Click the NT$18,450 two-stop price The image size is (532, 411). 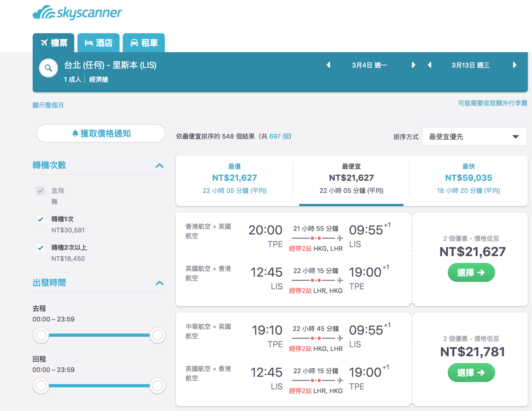click(68, 258)
